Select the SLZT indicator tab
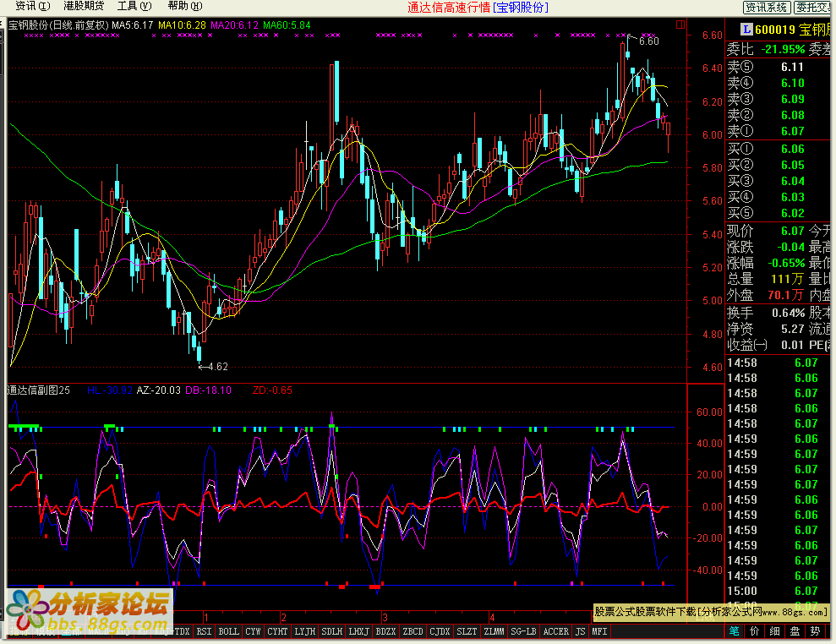This screenshot has width=836, height=644. coord(467,631)
